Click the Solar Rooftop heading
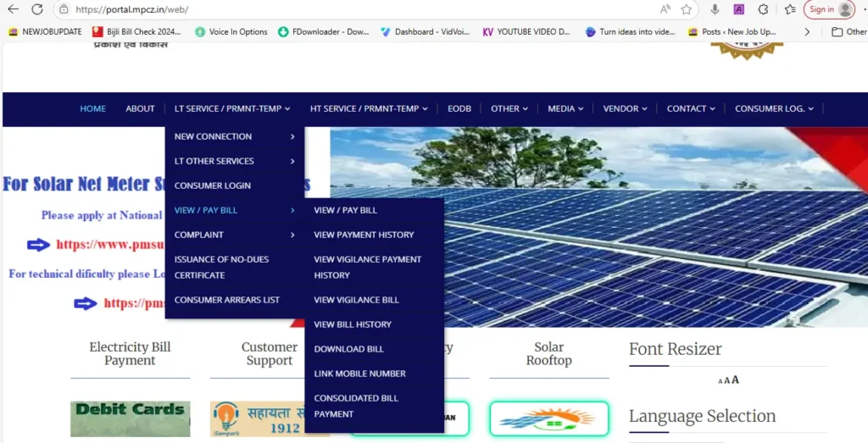Image resolution: width=868 pixels, height=443 pixels. pos(548,353)
